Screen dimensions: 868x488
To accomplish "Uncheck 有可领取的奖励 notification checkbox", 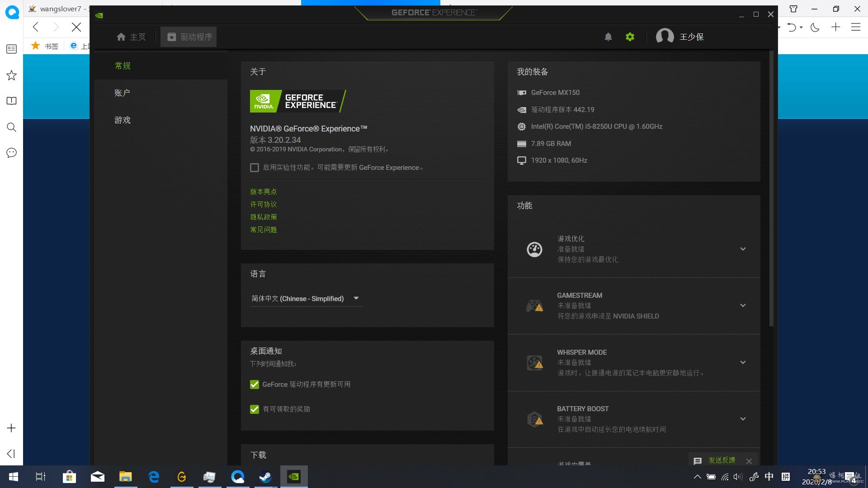I will (x=255, y=409).
